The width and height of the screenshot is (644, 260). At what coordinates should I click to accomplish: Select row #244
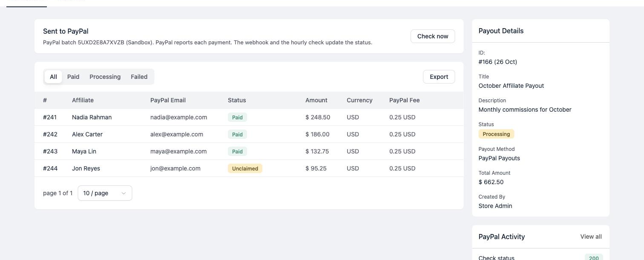[x=249, y=168]
